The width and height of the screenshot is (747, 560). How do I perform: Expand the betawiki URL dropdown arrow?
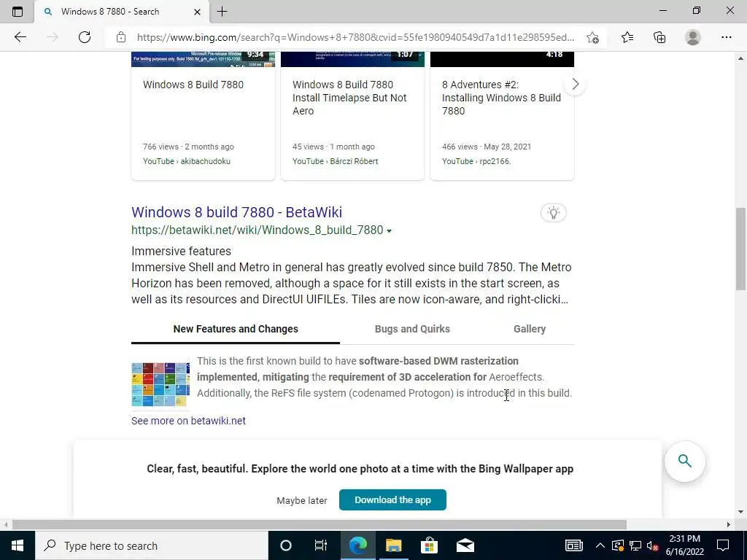click(390, 231)
